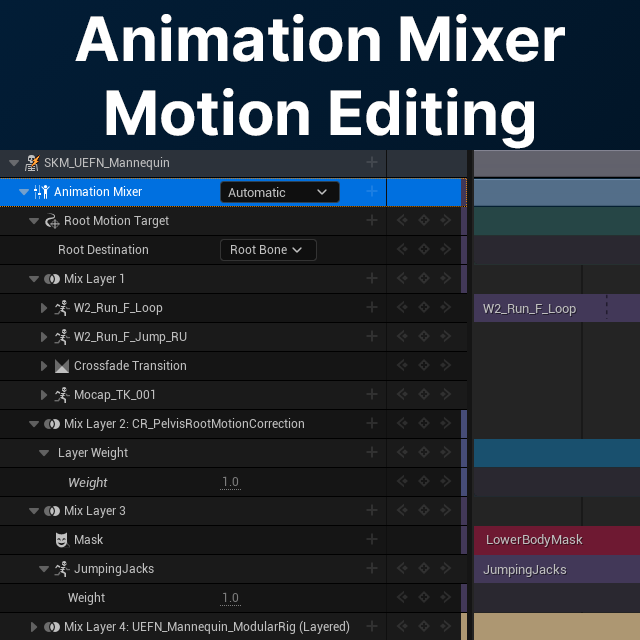Click the Mix Layer 4 blend icon
Viewport: 640px width, 640px height.
(x=52, y=627)
